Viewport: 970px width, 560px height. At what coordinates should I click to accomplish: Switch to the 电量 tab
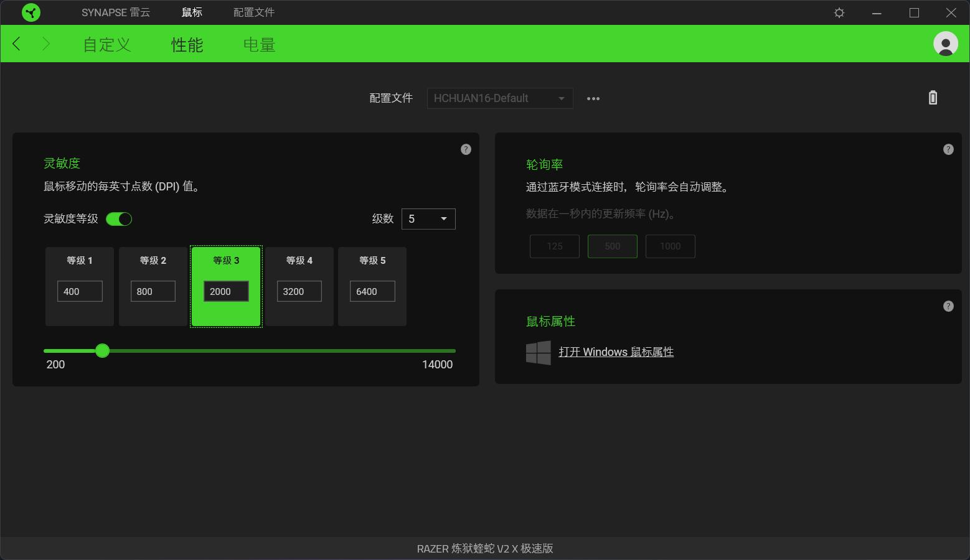(258, 44)
